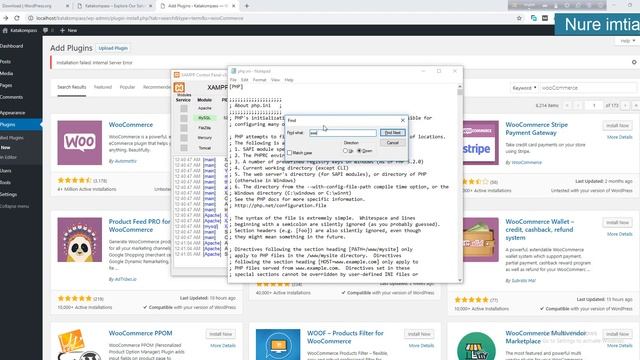Install WooCommerce Stripe Payment Gateway

pos(617,126)
